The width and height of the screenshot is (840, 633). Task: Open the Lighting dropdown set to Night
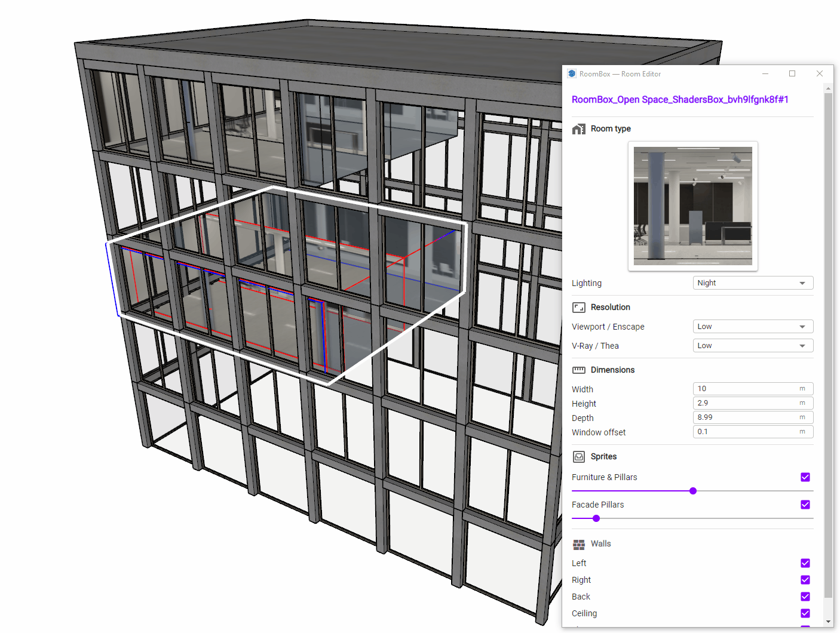(753, 283)
